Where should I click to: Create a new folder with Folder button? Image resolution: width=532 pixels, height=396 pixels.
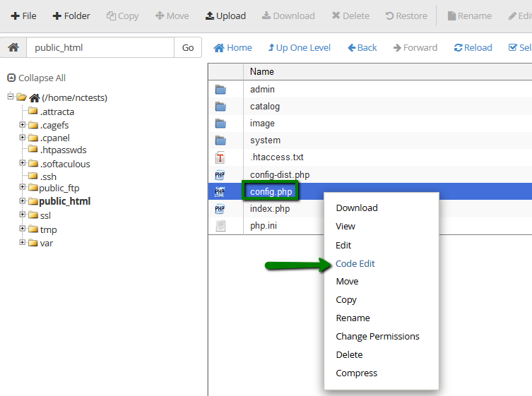tap(71, 16)
